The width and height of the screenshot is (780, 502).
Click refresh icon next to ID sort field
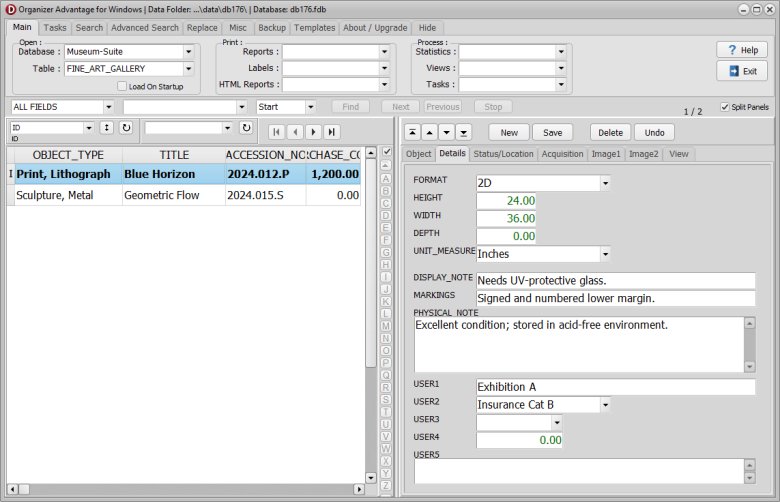(x=126, y=128)
